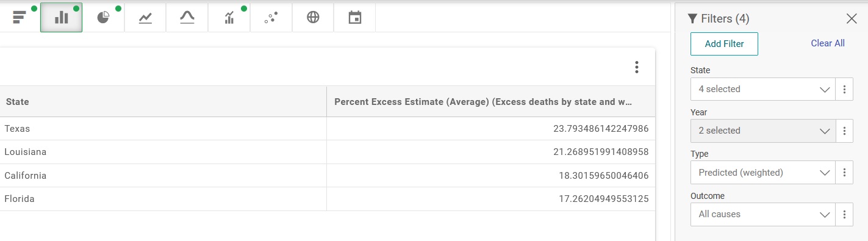Close the Filters panel
This screenshot has width=868, height=241.
click(852, 19)
